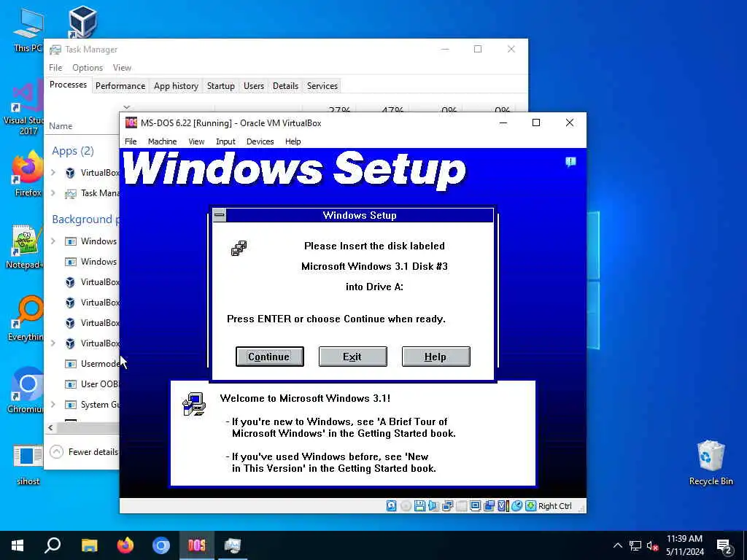The width and height of the screenshot is (747, 560).
Task: Select the User OOB process row
Action: pos(82,384)
